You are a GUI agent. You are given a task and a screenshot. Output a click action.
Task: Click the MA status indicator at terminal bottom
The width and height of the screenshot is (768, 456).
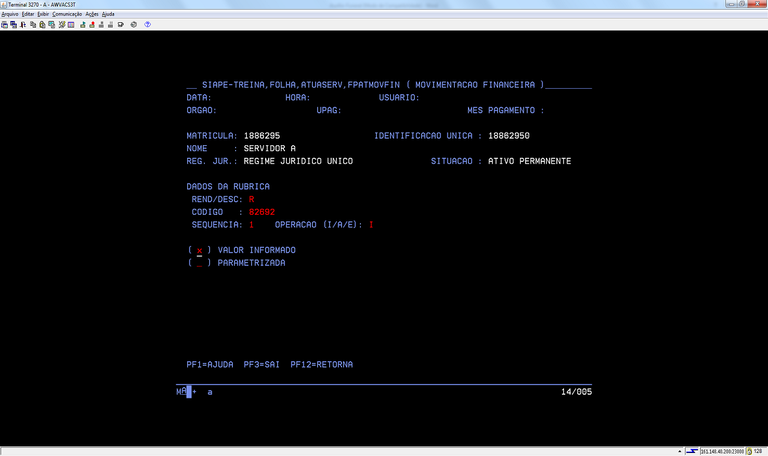[181, 391]
